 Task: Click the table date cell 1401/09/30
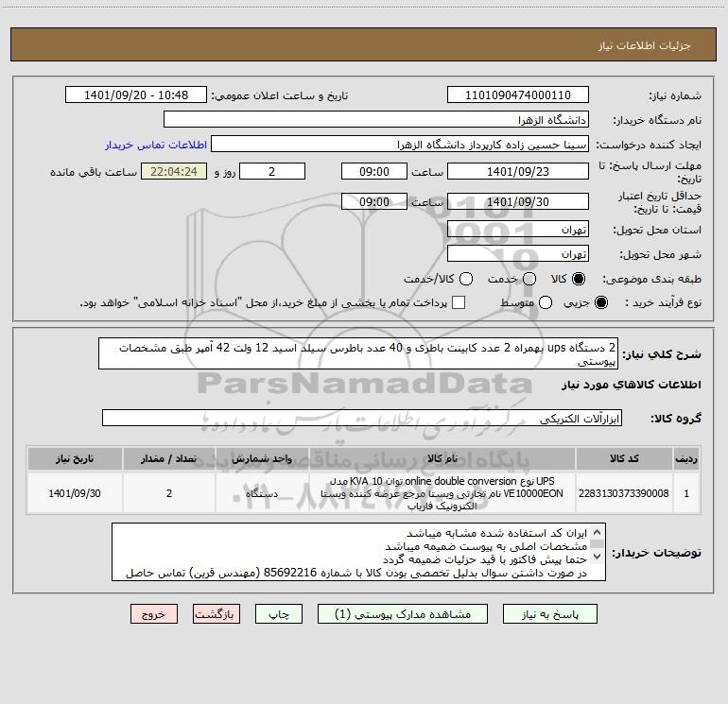[75, 493]
